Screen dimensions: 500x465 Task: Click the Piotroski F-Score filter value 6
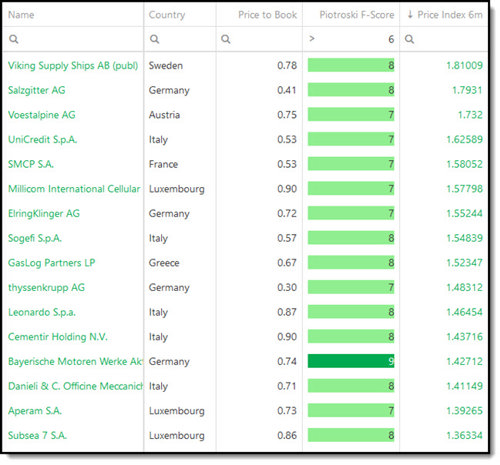point(391,39)
